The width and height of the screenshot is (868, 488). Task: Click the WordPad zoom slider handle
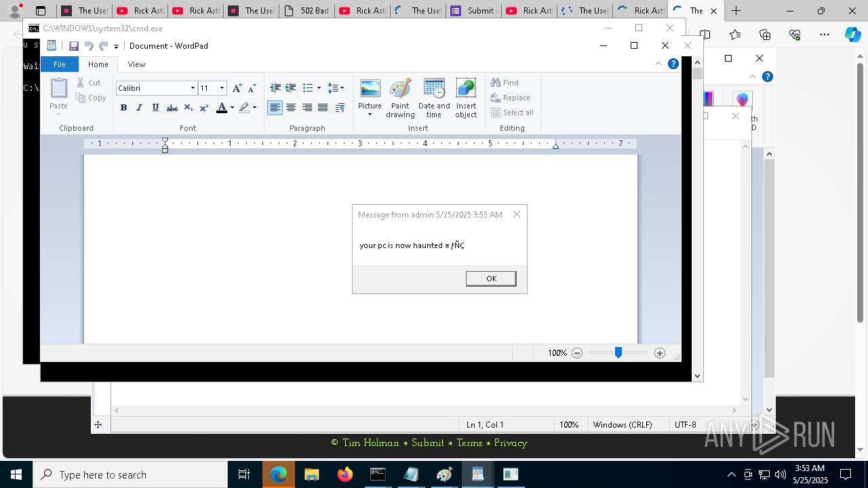click(x=618, y=352)
